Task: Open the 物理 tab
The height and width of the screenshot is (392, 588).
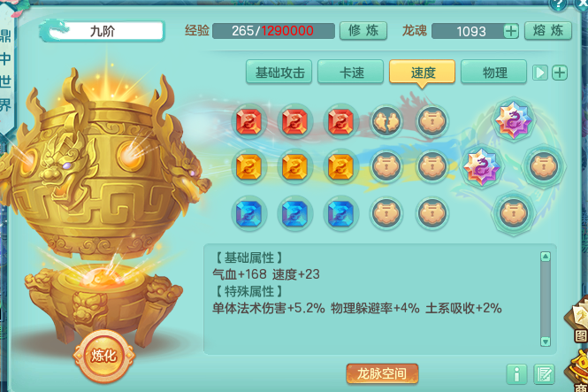Action: [494, 72]
